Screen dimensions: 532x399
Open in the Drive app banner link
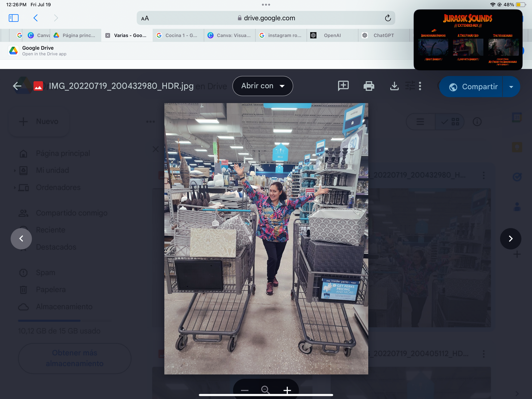(38, 51)
